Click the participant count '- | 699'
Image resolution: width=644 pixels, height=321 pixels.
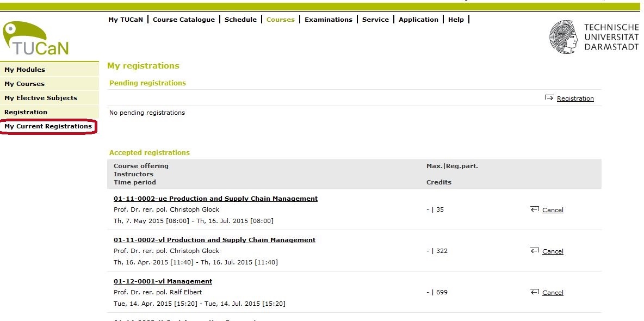437,292
